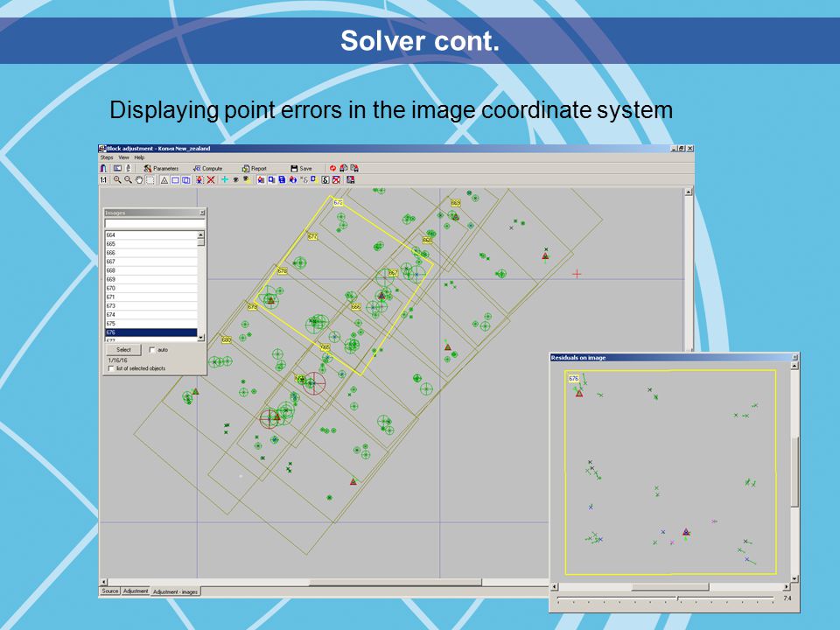
Task: Click image label 680 on the map
Action: coord(226,340)
